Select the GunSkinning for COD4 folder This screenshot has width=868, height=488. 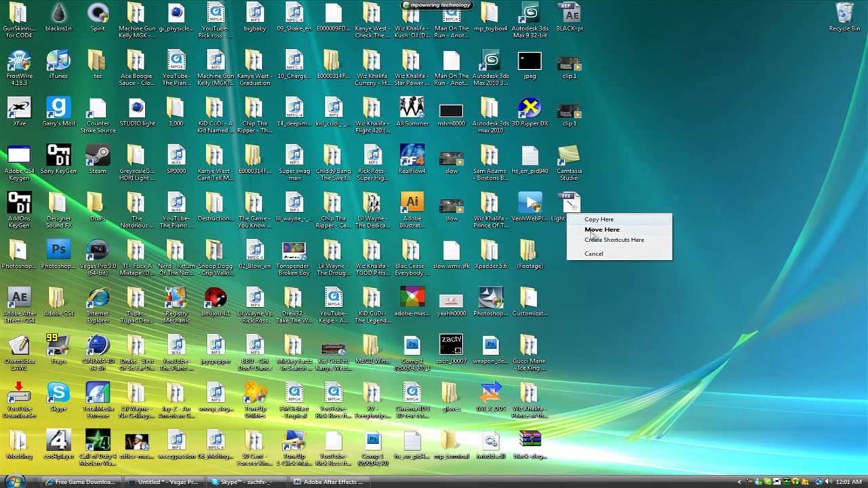pos(19,20)
